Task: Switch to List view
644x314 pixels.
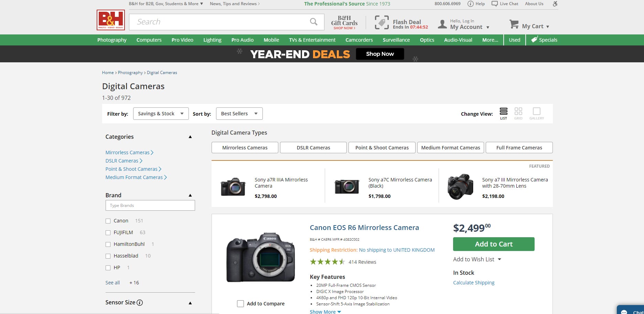Action: click(x=503, y=113)
